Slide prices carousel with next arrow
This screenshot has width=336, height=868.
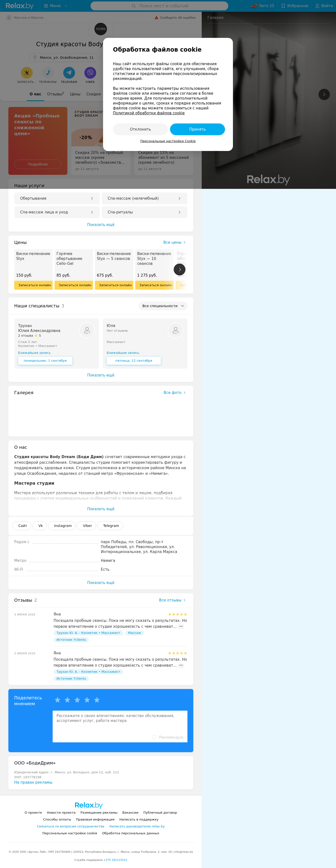click(180, 269)
